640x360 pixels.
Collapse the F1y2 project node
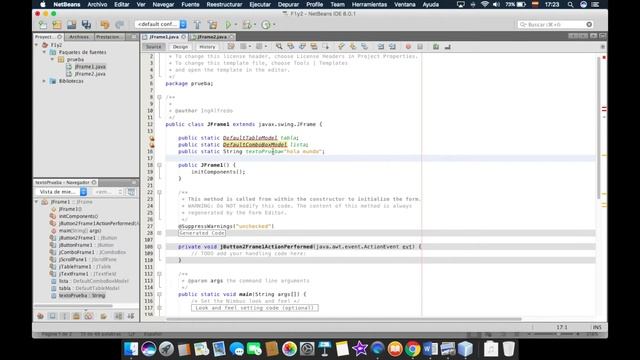[x=37, y=45]
